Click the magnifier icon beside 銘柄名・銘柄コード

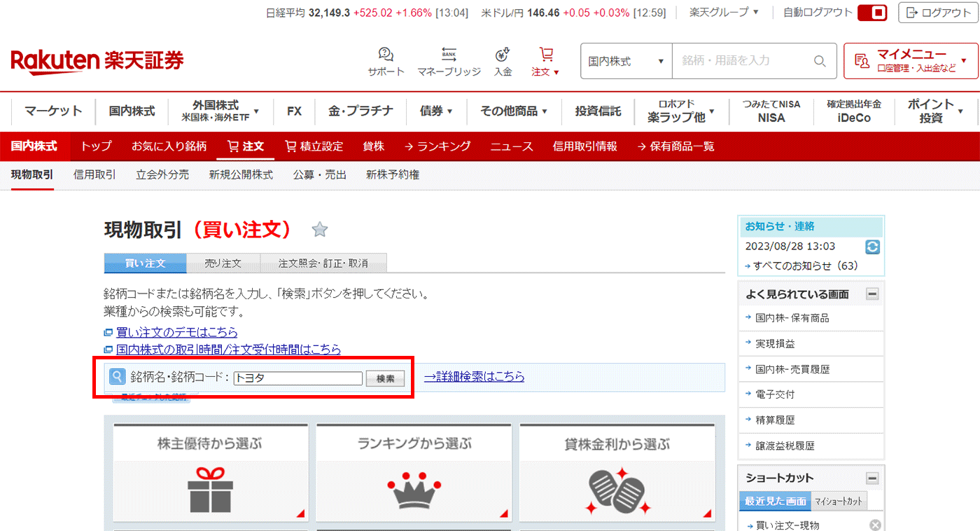118,377
